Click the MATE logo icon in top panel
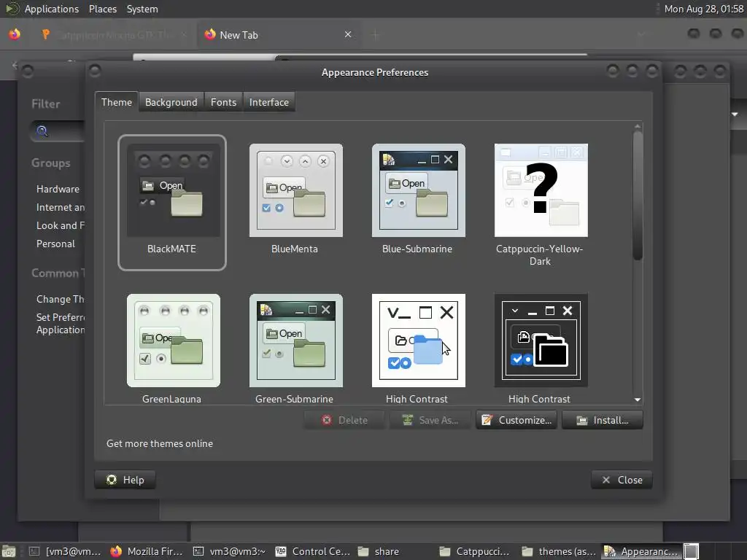The image size is (747, 560). pyautogui.click(x=12, y=9)
